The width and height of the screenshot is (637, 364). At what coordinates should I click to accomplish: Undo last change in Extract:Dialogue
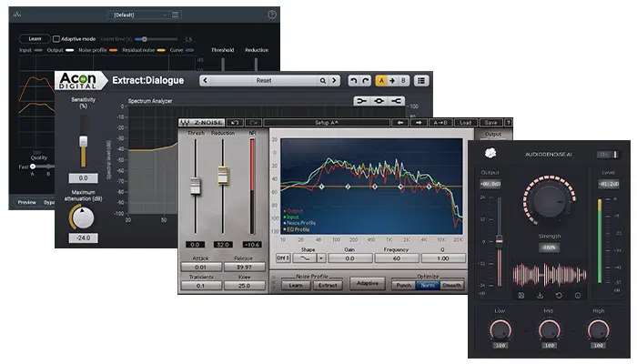click(x=354, y=80)
